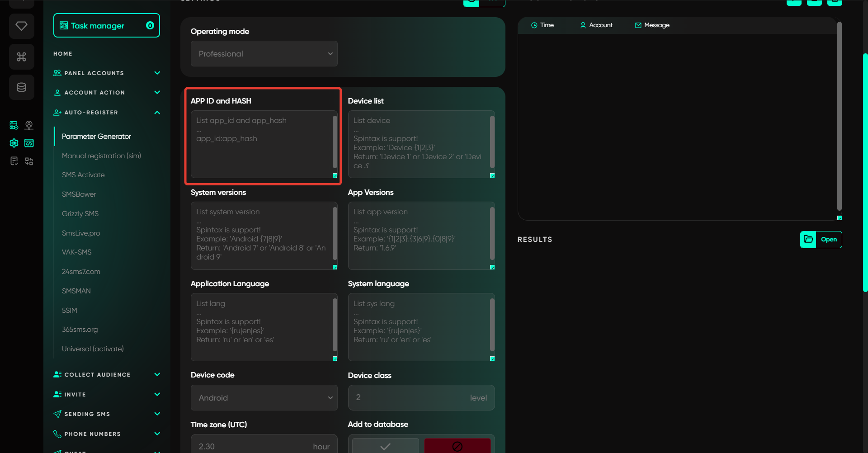Click the Open results button
The image size is (868, 453).
[x=821, y=240]
